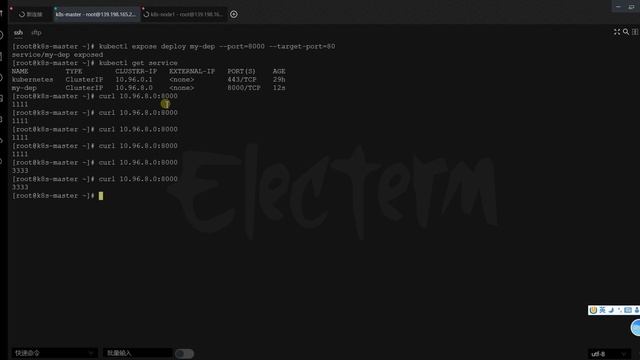Open the quick commands dropdown
This screenshot has width=640, height=360.
click(55, 353)
